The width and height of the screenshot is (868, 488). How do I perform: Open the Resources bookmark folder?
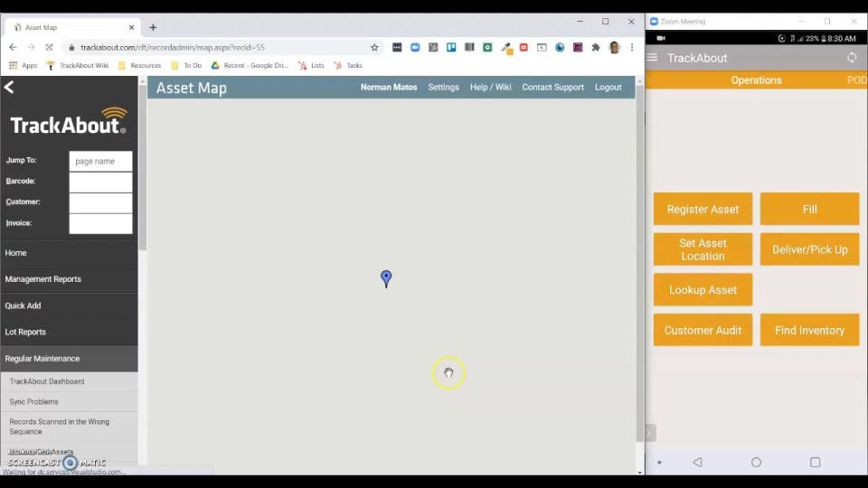click(x=139, y=65)
